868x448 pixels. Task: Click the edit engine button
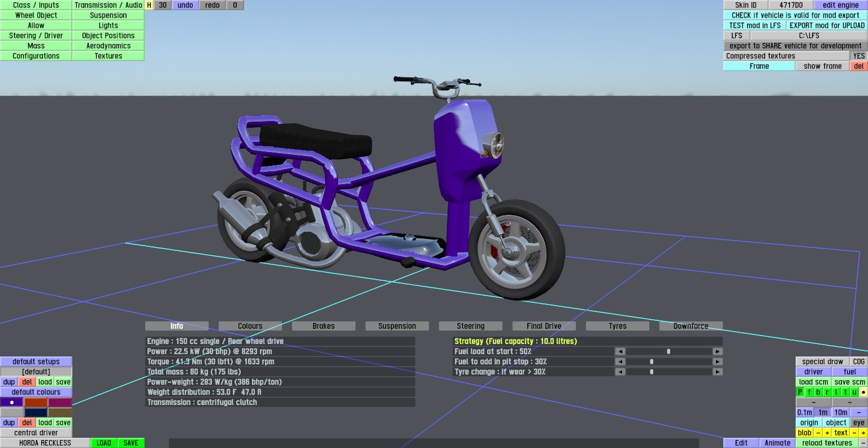[x=841, y=5]
